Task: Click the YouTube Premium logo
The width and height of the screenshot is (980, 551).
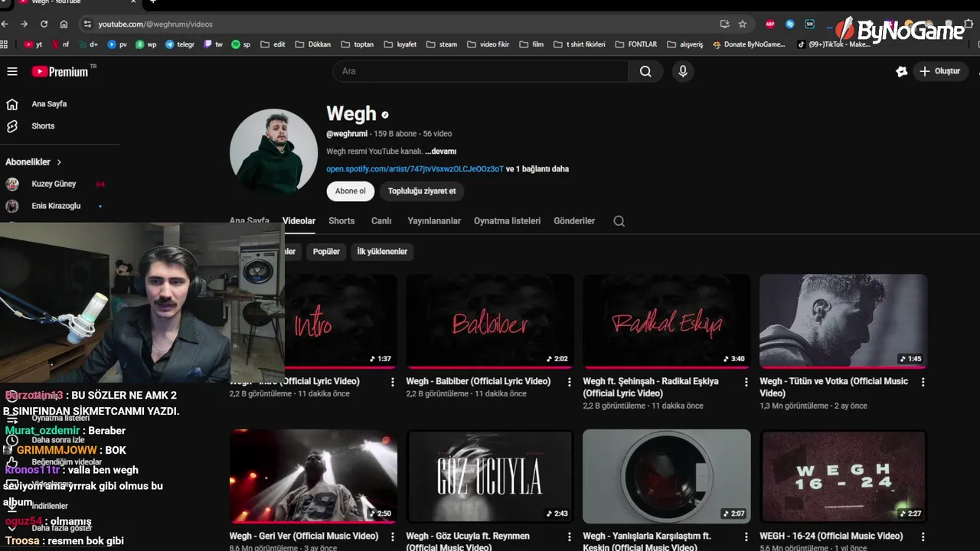Action: (60, 71)
